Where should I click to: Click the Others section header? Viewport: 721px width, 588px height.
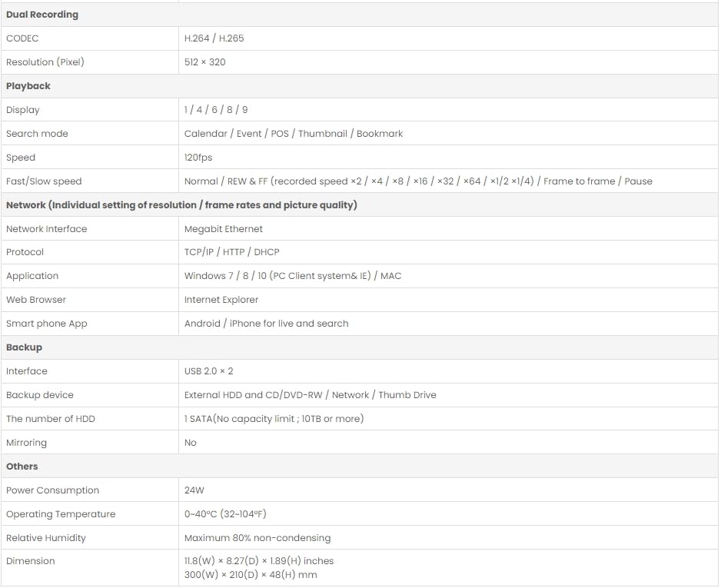[x=22, y=467]
